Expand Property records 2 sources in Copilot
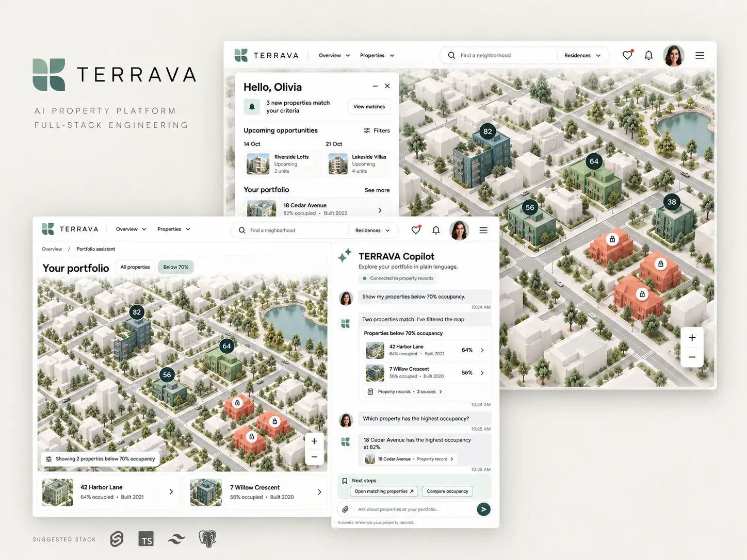Image resolution: width=747 pixels, height=560 pixels. 405,392
